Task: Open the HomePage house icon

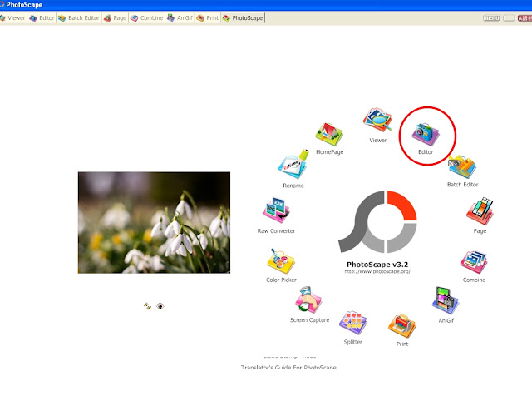Action: tap(329, 135)
